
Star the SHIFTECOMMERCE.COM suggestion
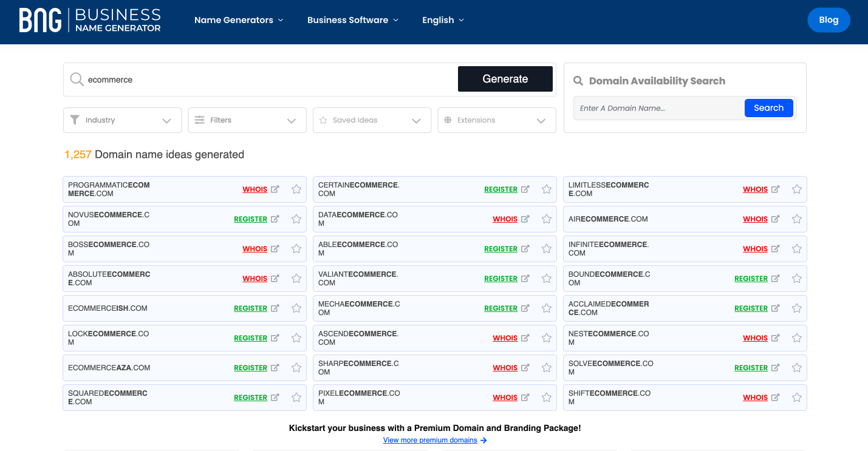point(796,397)
